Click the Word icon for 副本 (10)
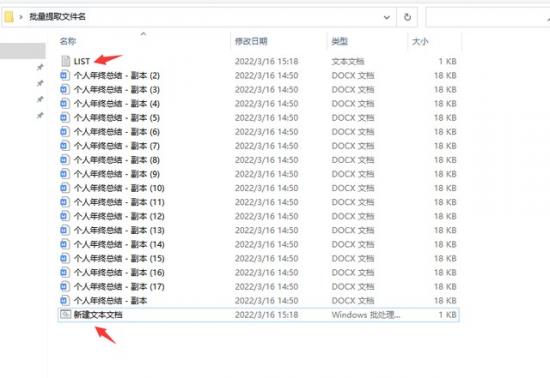Image resolution: width=550 pixels, height=378 pixels. point(65,188)
